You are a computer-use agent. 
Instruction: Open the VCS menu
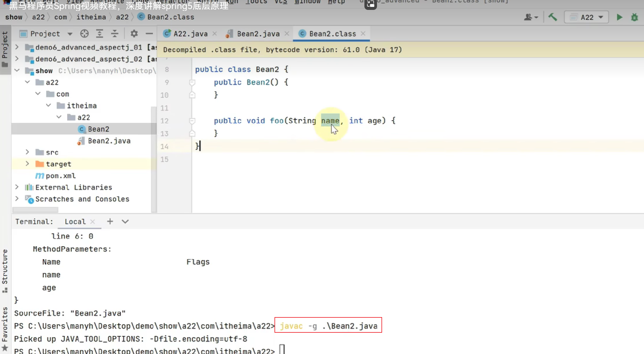(281, 2)
